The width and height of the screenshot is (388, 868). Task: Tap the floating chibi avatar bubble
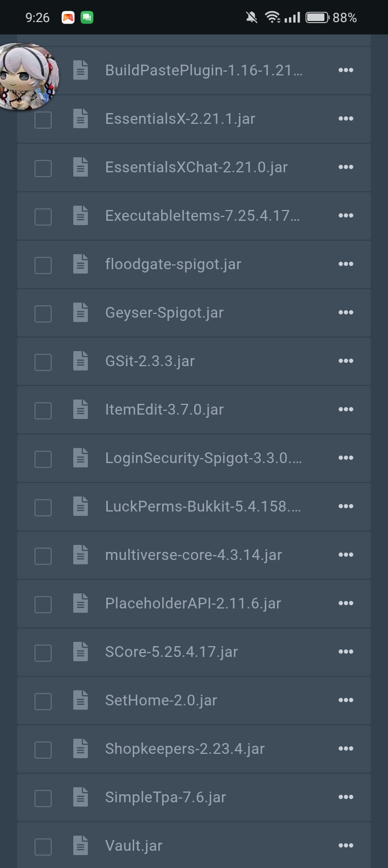[x=27, y=75]
